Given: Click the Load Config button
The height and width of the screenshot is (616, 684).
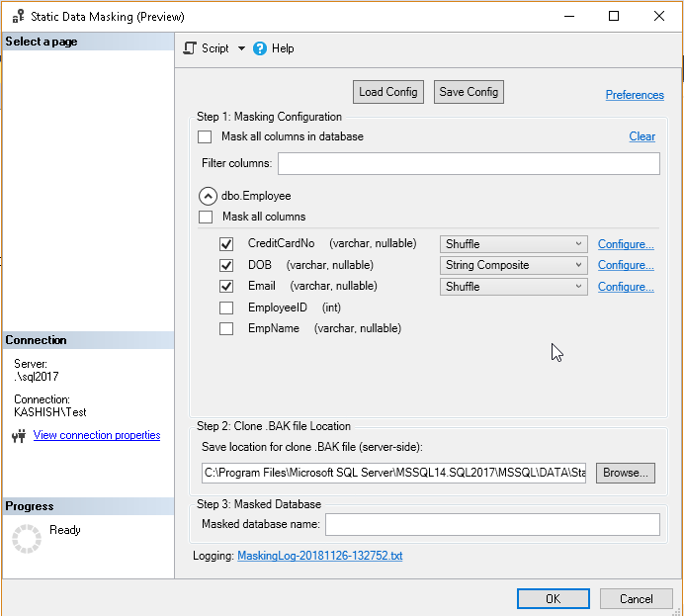Looking at the screenshot, I should pyautogui.click(x=388, y=92).
